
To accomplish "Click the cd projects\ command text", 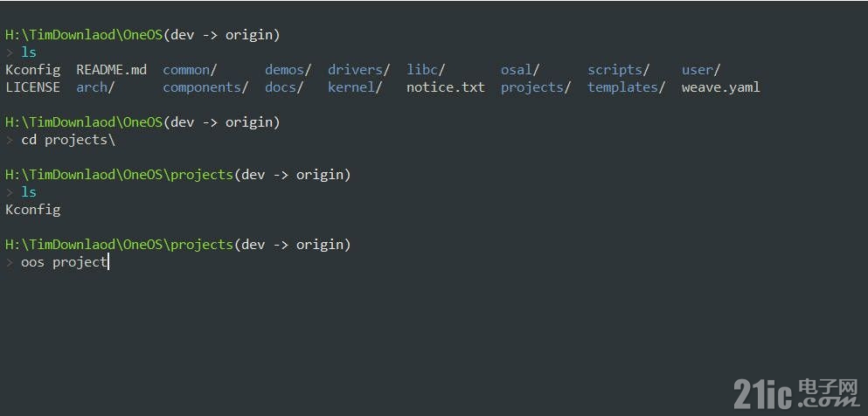I will tap(68, 140).
